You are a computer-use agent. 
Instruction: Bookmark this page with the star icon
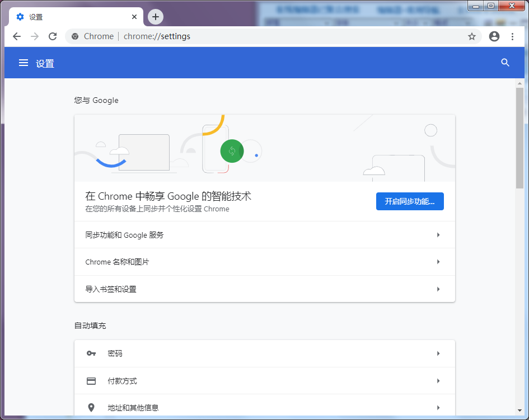tap(472, 36)
